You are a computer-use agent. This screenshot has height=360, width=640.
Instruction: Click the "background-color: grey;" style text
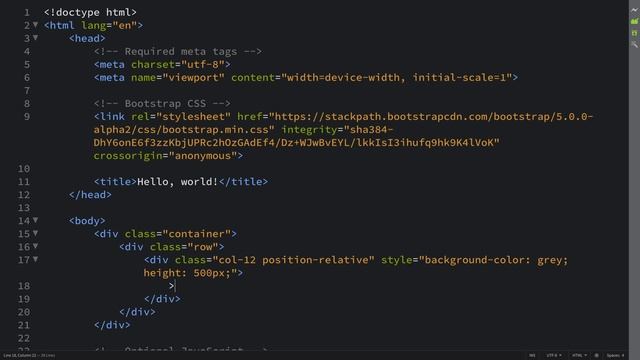coord(496,260)
